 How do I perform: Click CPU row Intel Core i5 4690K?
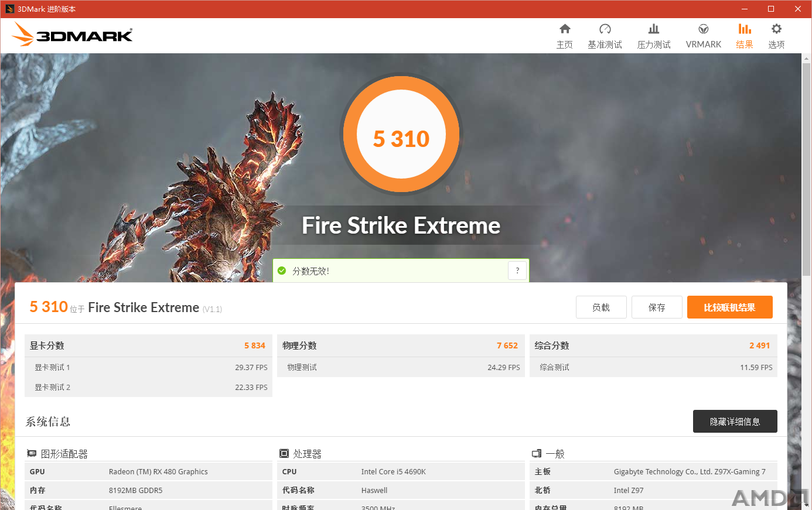[401, 471]
